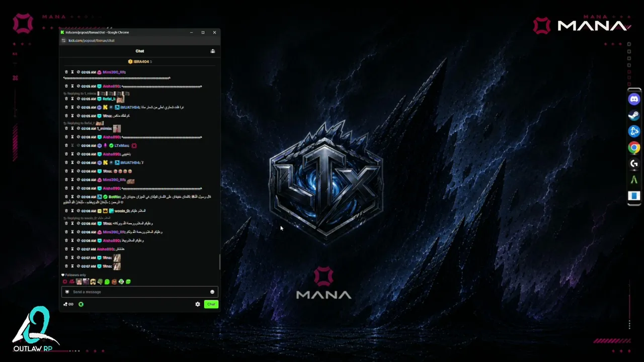The width and height of the screenshot is (644, 362).
Task: Delete LTxMax's chat message
Action: [x=66, y=145]
